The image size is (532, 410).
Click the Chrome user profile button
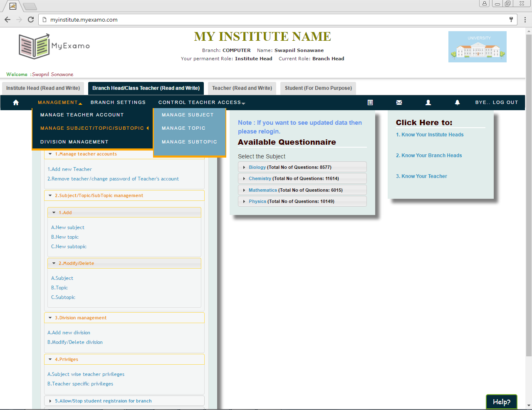[484, 3]
